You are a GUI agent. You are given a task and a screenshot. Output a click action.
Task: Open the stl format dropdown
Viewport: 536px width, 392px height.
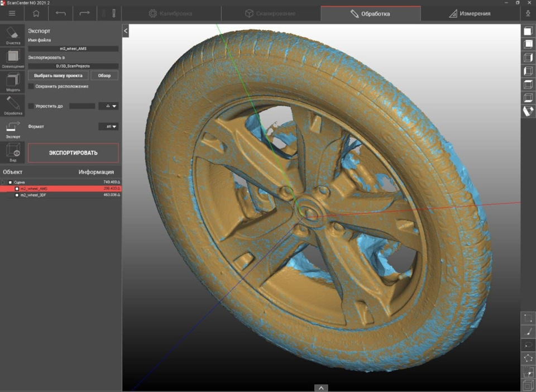coord(108,126)
